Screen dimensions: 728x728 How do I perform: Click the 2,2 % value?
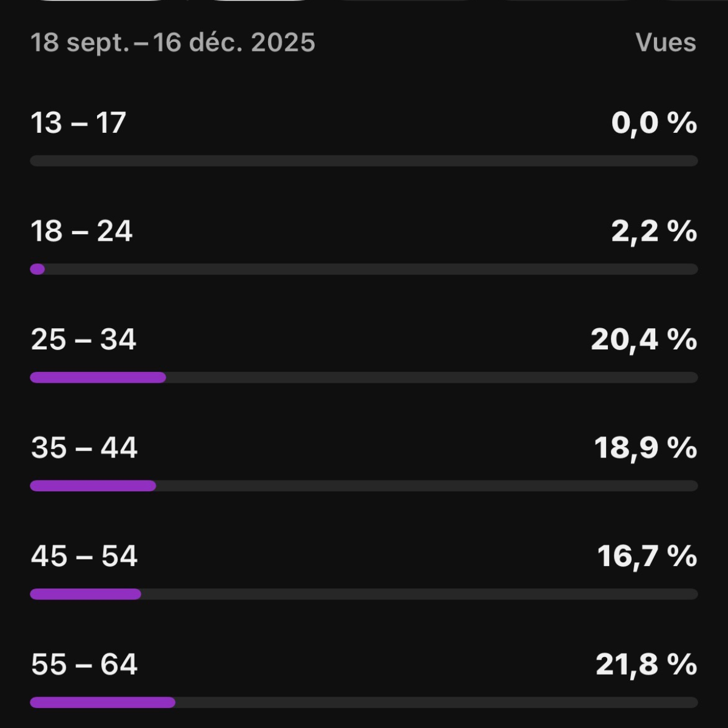pyautogui.click(x=654, y=231)
